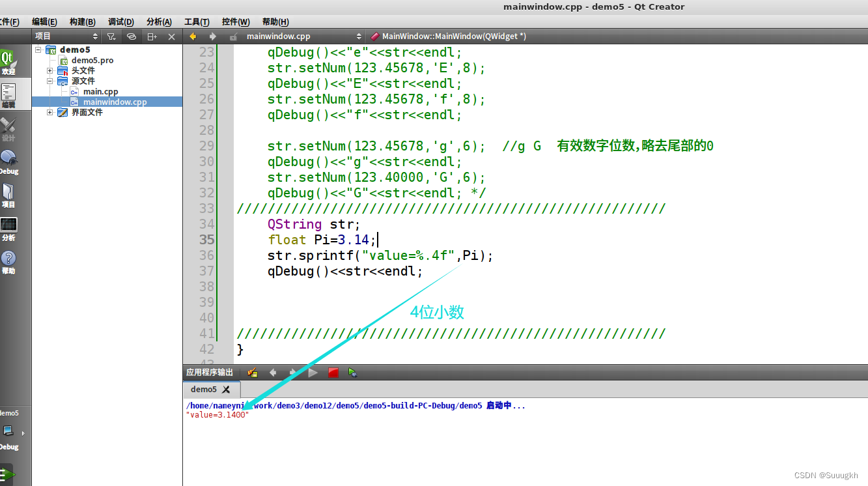
Task: Attach debugger to running application
Action: [352, 373]
